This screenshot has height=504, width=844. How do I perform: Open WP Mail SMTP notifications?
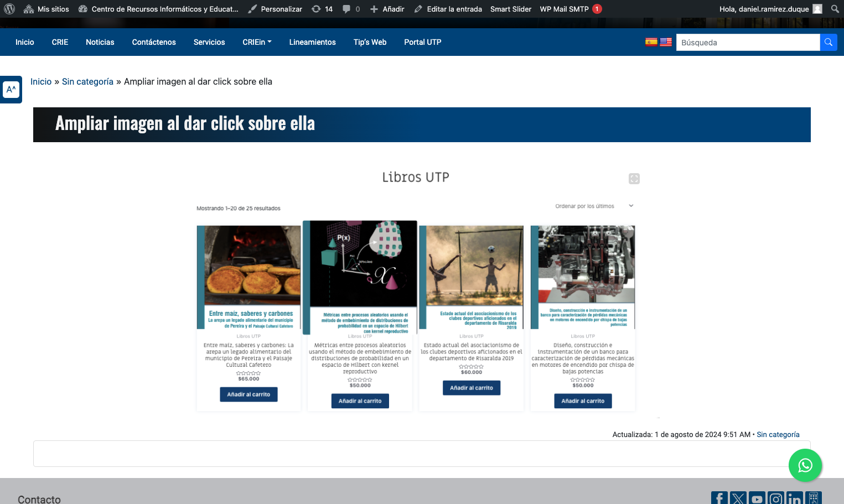click(571, 9)
